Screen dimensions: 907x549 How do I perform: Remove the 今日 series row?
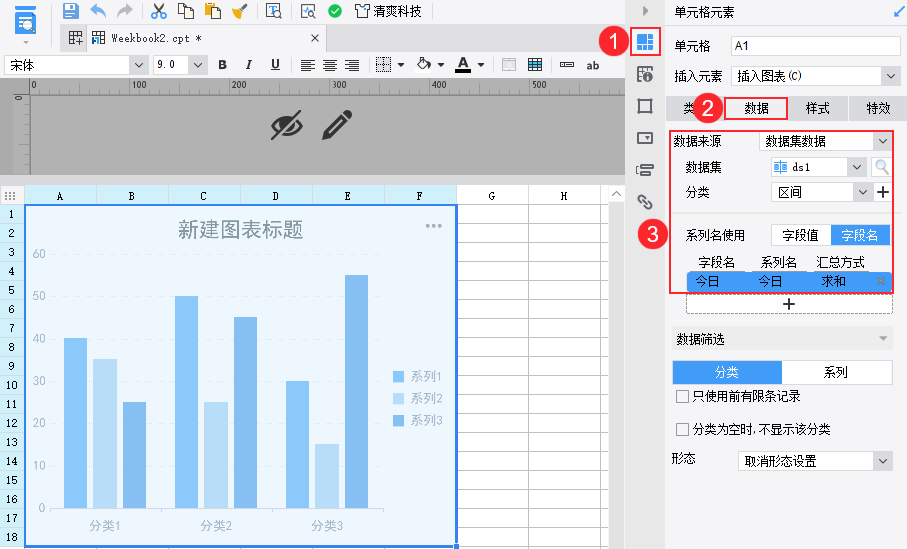tap(880, 281)
